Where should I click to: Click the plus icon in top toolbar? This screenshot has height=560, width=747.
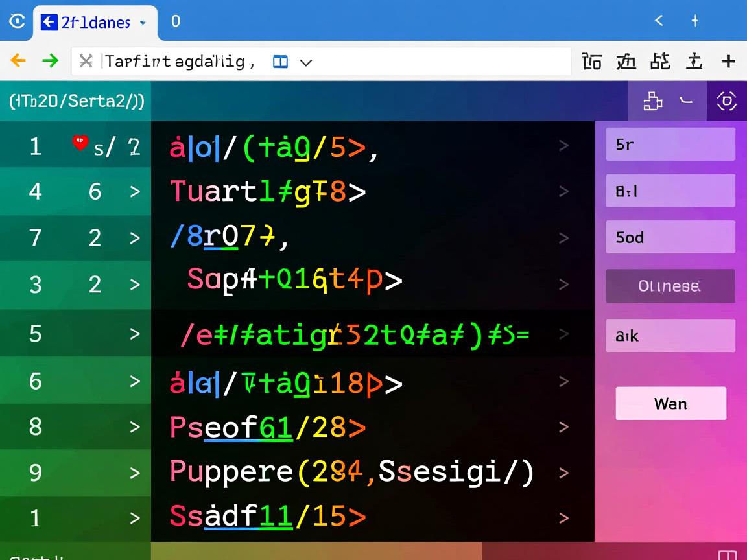click(x=728, y=62)
